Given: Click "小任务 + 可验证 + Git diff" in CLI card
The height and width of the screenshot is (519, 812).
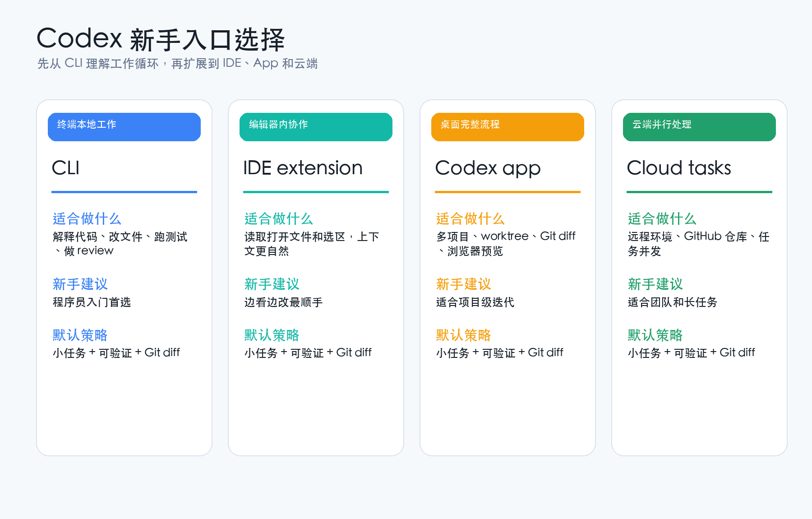Looking at the screenshot, I should pos(116,353).
